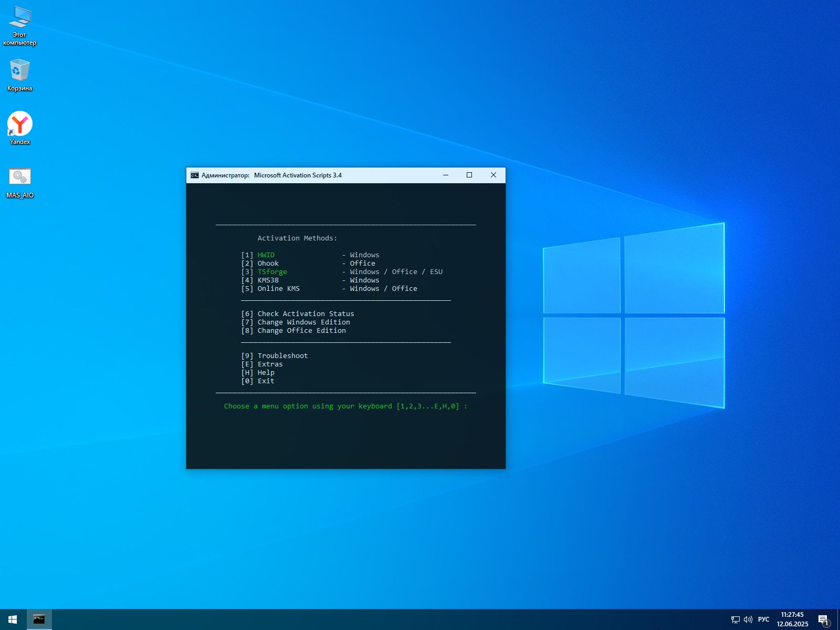Screen dimensions: 840x630
Task: Click 'Windows / Office / ESU' text
Action: pos(396,272)
